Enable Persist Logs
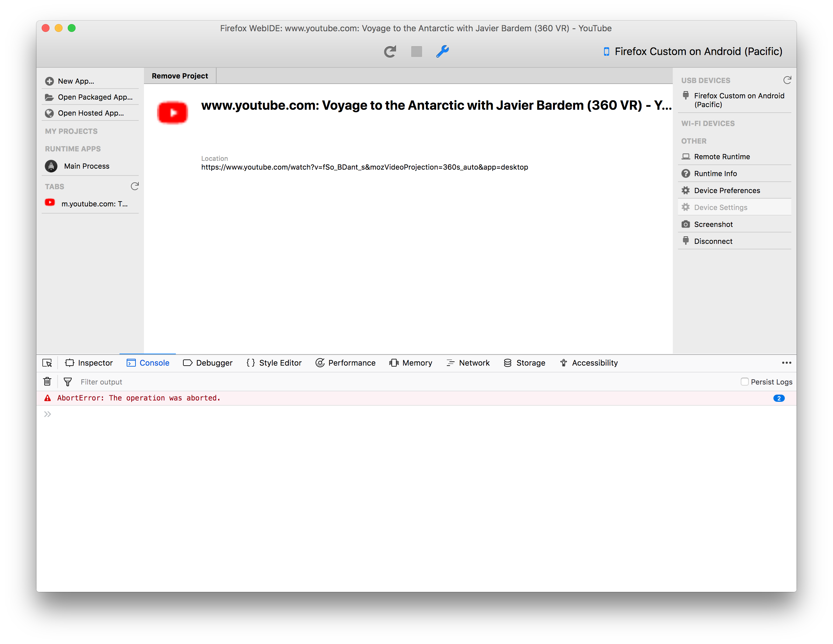This screenshot has width=833, height=644. point(745,381)
